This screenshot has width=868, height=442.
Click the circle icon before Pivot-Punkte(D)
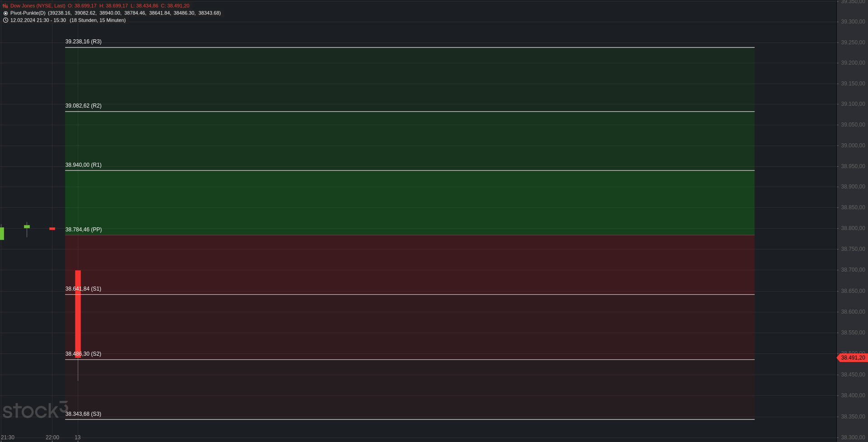point(5,13)
